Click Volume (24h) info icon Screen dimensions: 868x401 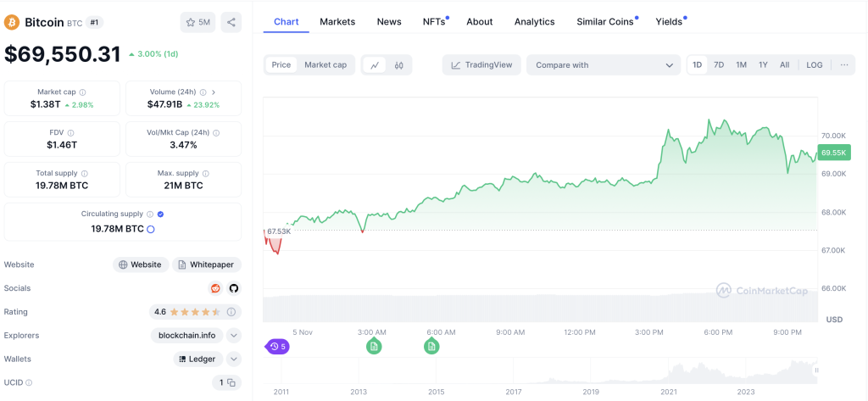(x=203, y=92)
